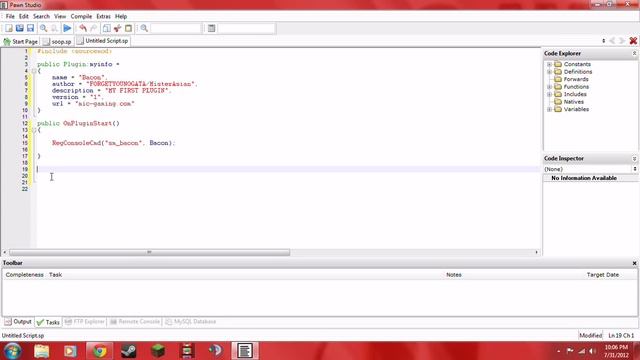The image size is (640, 360).
Task: Close the Toolbar tasks panel
Action: click(634, 263)
